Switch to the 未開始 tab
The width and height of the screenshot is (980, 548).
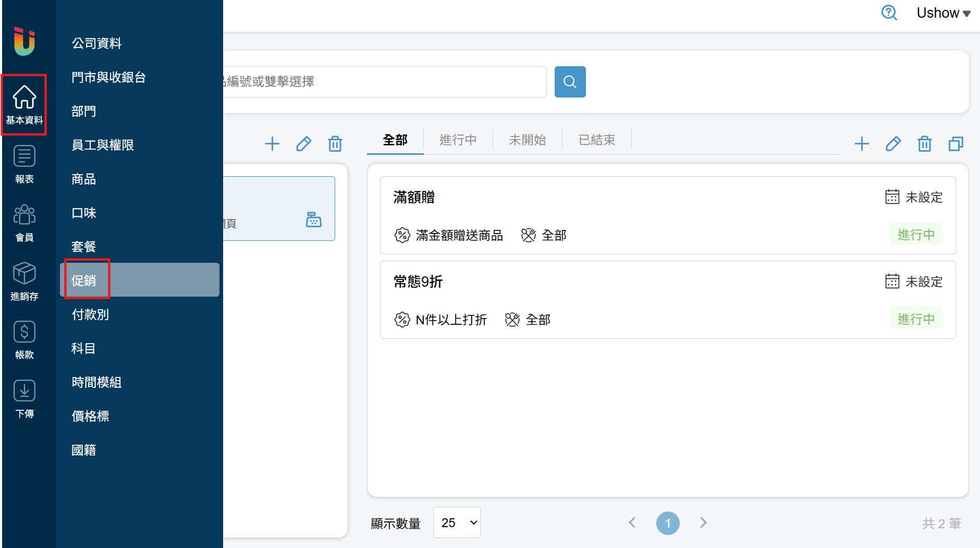click(x=528, y=140)
